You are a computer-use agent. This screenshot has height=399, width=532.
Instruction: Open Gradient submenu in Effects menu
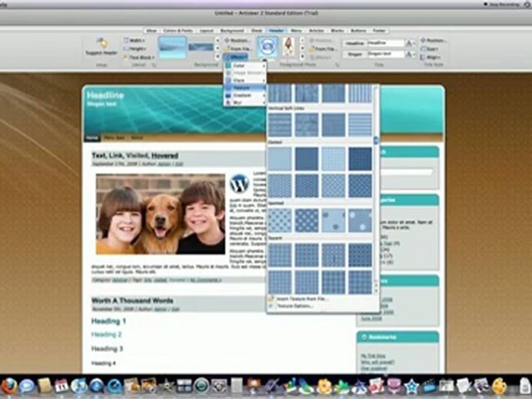pyautogui.click(x=245, y=95)
